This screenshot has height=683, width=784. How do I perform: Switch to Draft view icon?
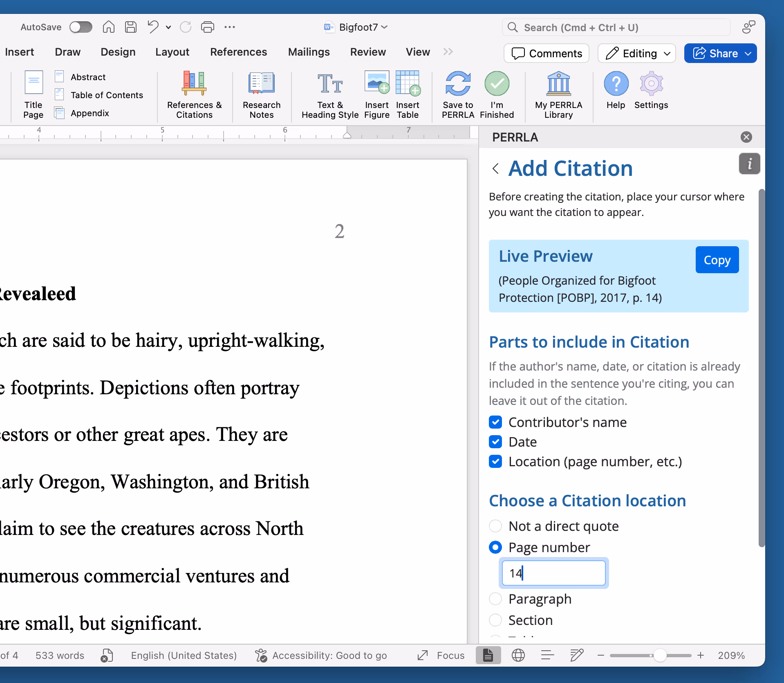click(577, 656)
